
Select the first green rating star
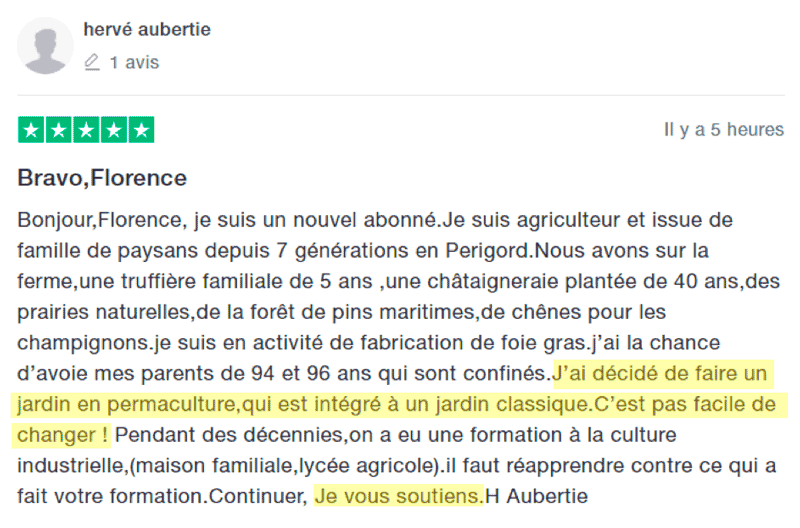click(31, 130)
